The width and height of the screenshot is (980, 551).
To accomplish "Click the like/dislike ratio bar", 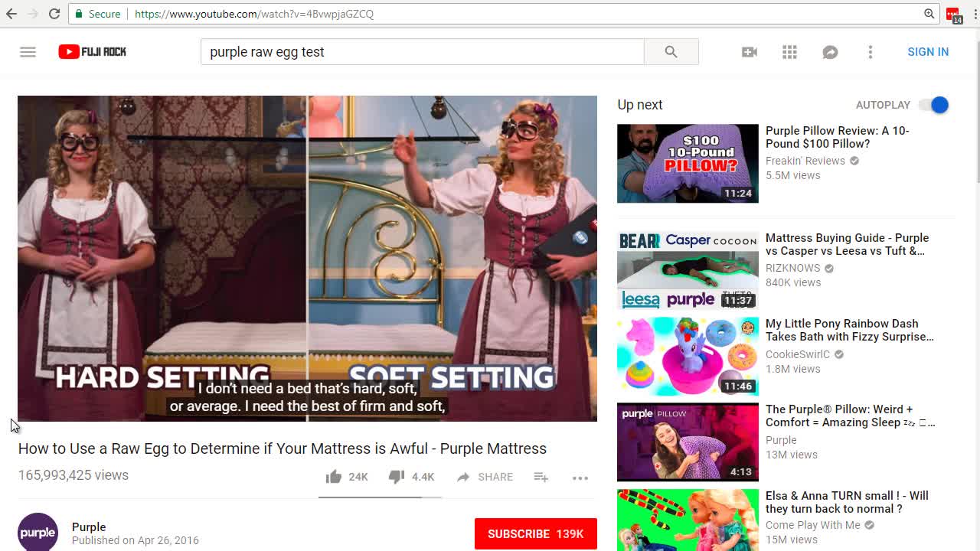I will [380, 497].
